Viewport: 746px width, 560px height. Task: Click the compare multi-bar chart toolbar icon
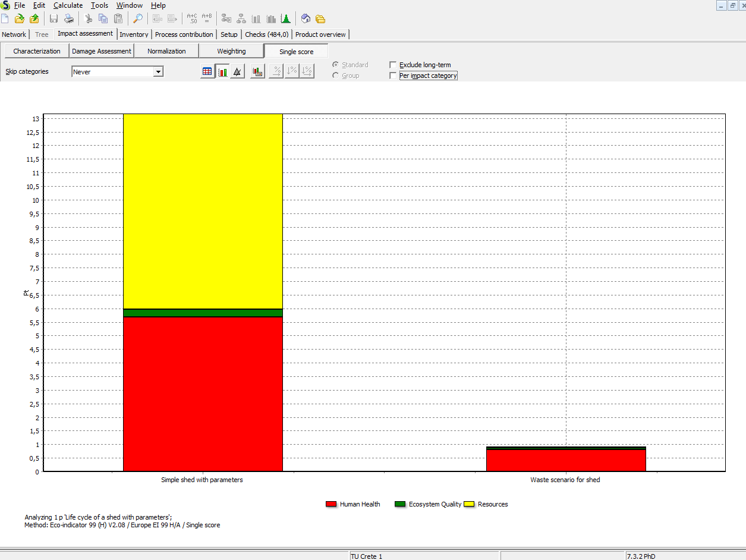click(271, 18)
